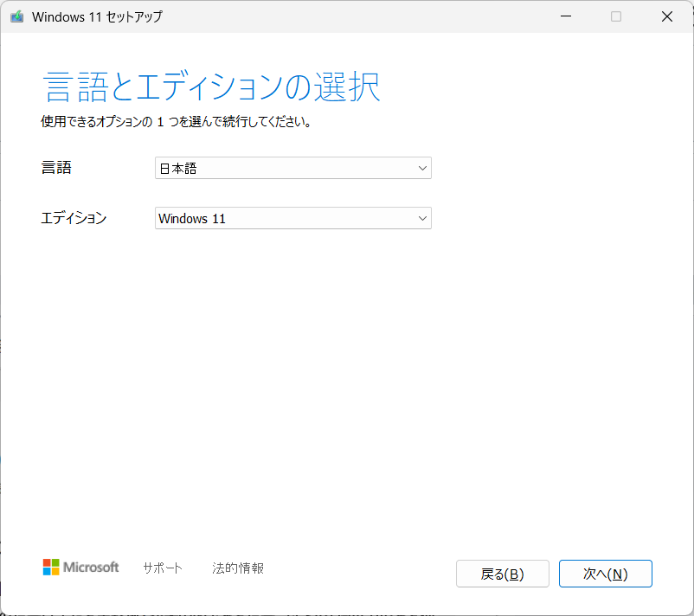Click the エディション field label

tap(74, 218)
